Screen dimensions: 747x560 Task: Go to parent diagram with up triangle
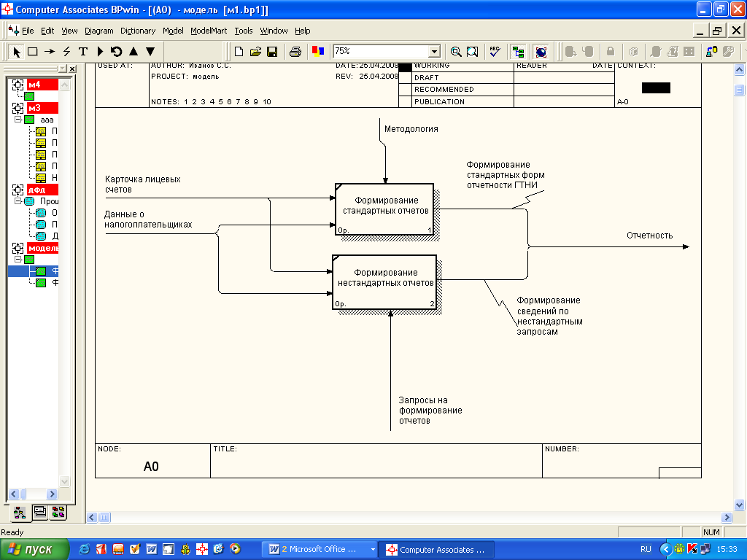click(134, 52)
